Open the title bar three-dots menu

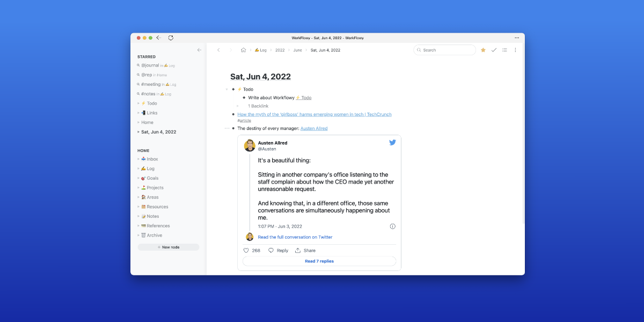517,38
